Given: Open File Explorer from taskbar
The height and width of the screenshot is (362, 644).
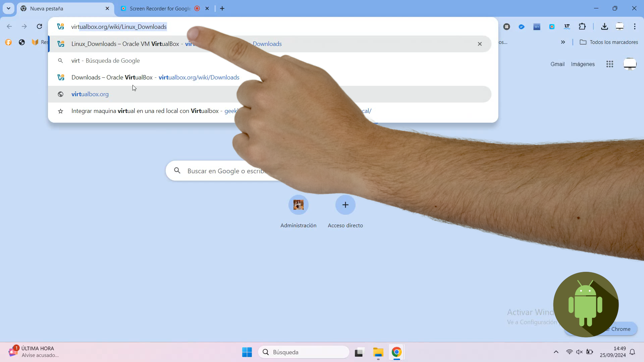Looking at the screenshot, I should point(378,352).
